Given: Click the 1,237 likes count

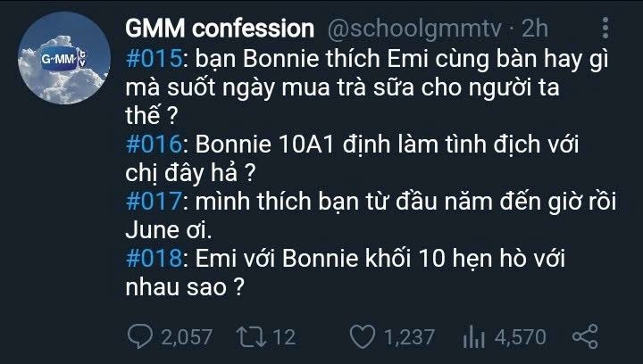Looking at the screenshot, I should click(405, 336).
